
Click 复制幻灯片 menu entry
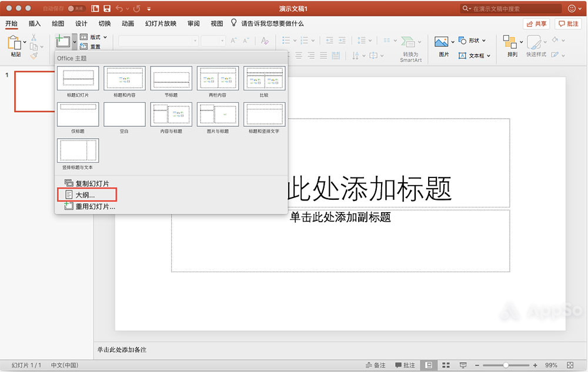click(87, 183)
